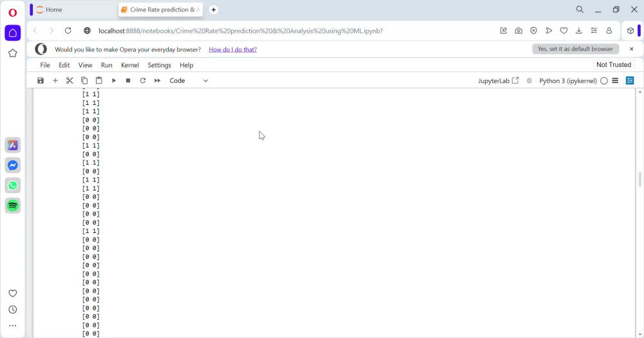This screenshot has width=644, height=338.
Task: Click the scroll up arrow of notebook
Action: pos(640,92)
